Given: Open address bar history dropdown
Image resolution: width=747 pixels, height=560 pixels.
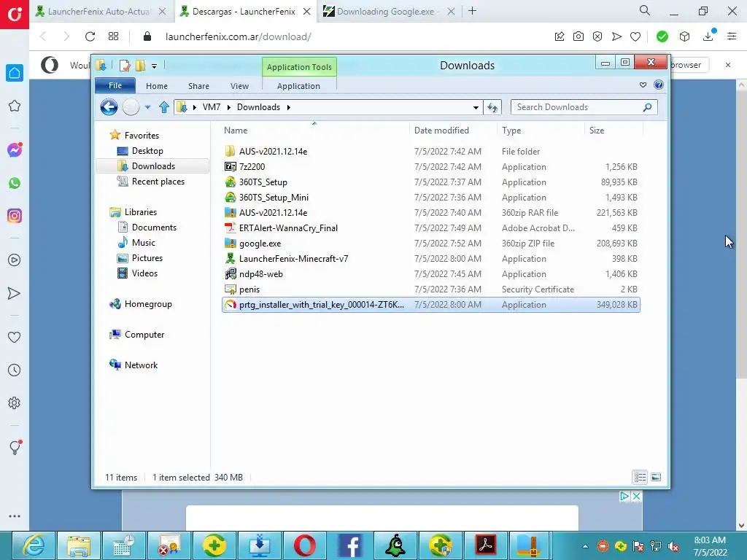Looking at the screenshot, I should click(476, 108).
